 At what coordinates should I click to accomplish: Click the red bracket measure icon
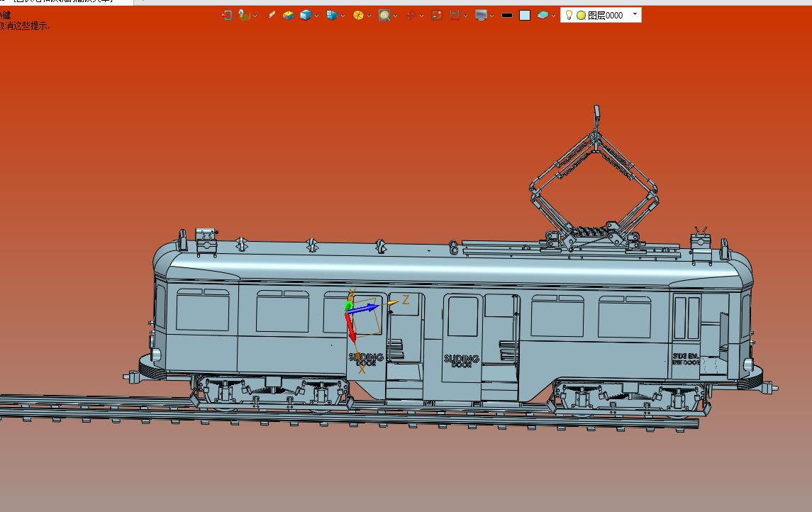click(455, 15)
